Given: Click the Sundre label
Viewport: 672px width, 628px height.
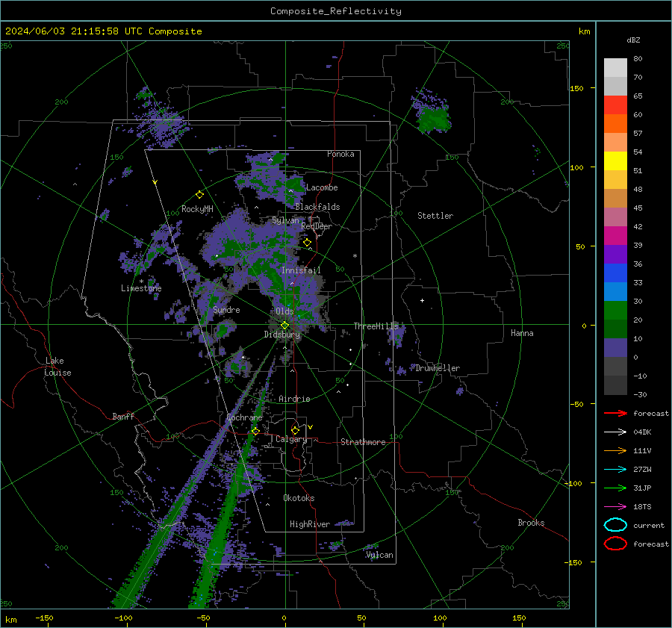Looking at the screenshot, I should [x=226, y=309].
